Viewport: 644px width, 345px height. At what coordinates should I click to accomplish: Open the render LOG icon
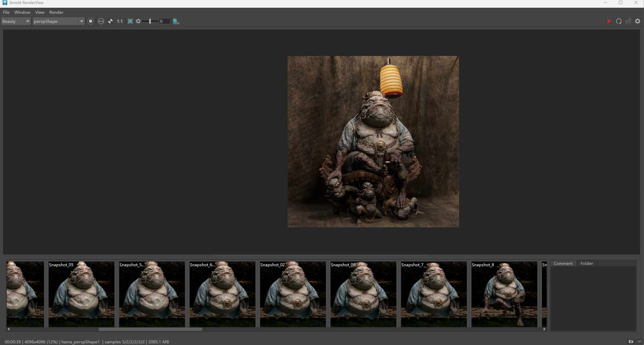176,21
